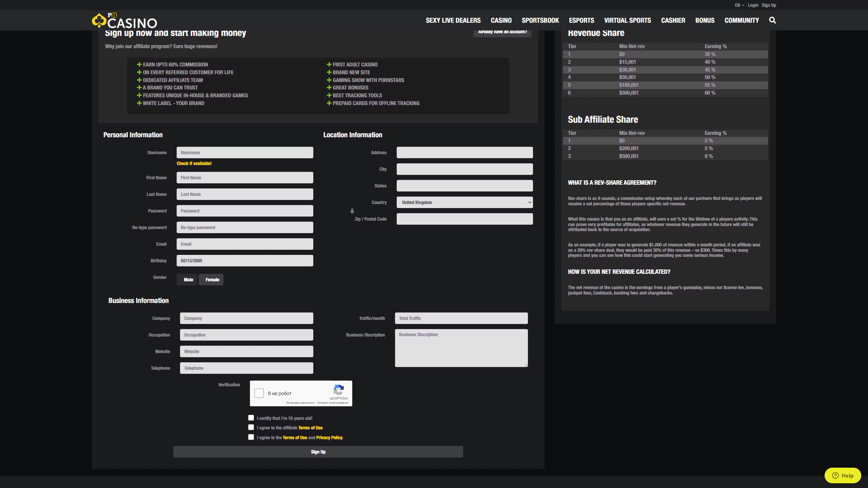Screen dimensions: 868x488
Task: Check the 18 years old certification box
Action: 251,418
